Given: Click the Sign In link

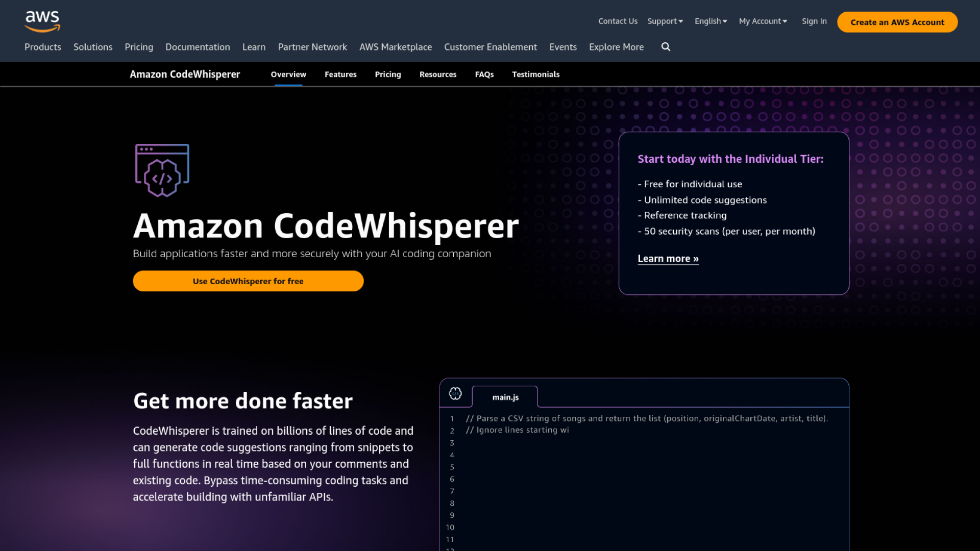Looking at the screenshot, I should pyautogui.click(x=814, y=21).
